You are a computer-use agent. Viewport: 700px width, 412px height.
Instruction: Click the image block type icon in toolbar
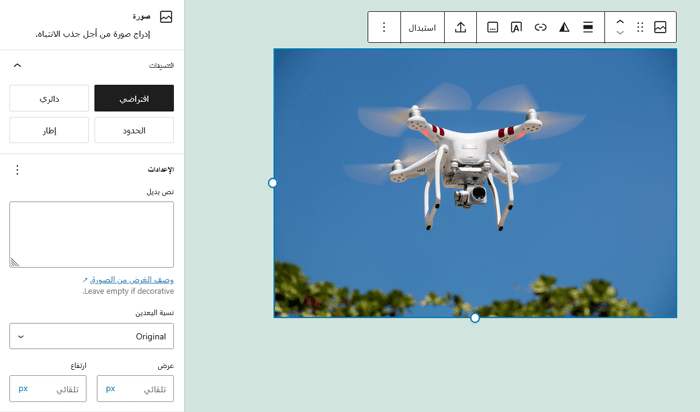pos(660,27)
